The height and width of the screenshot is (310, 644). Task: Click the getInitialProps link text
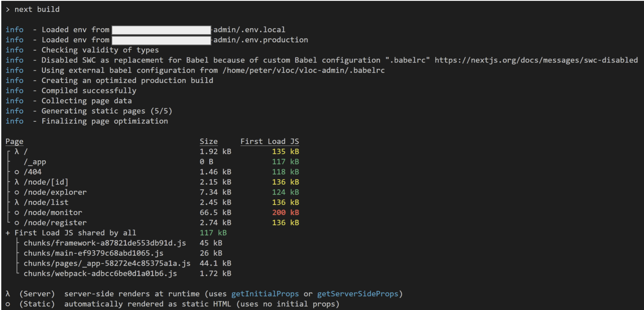pos(265,294)
